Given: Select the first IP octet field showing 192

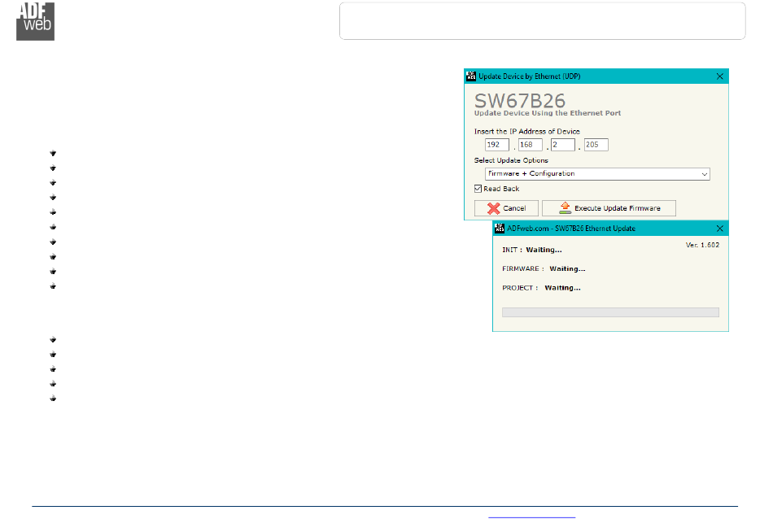Looking at the screenshot, I should point(496,145).
